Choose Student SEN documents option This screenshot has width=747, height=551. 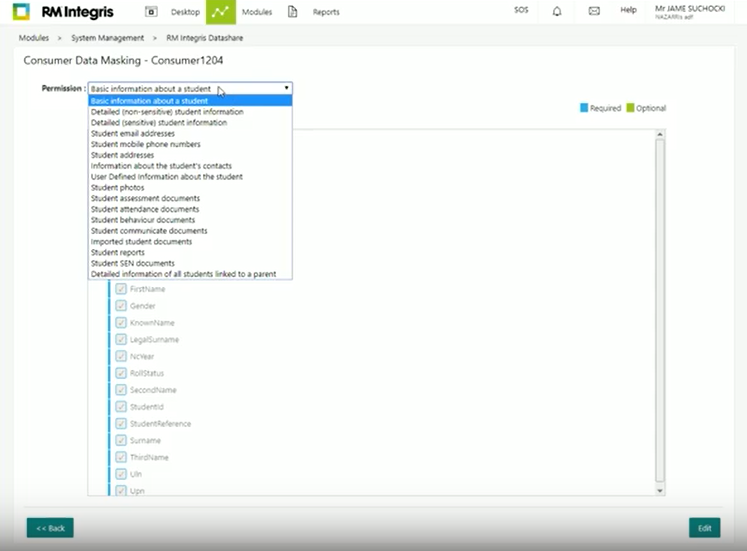[190, 263]
